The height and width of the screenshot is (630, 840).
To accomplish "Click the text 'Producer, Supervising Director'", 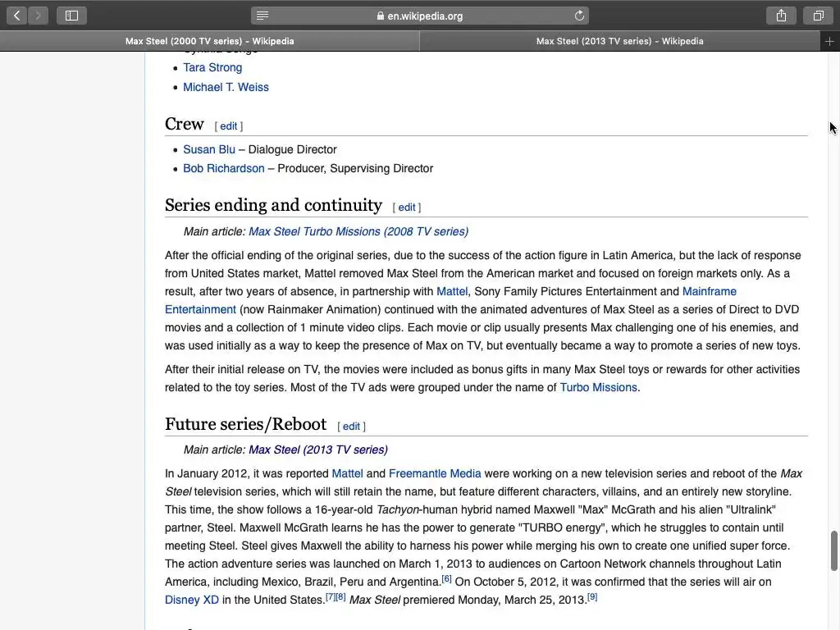I will click(355, 168).
